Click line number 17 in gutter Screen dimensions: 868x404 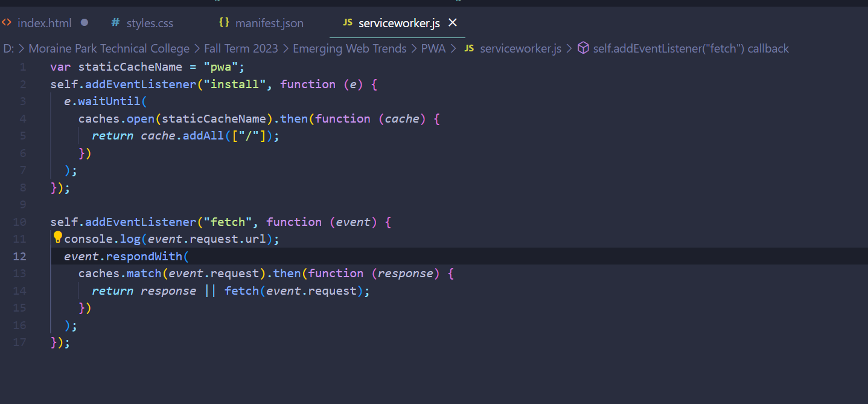[20, 342]
